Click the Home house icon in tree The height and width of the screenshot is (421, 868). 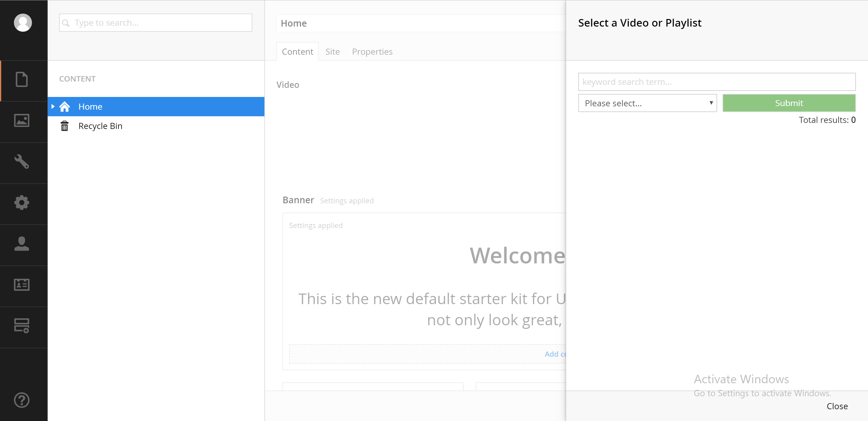(65, 107)
